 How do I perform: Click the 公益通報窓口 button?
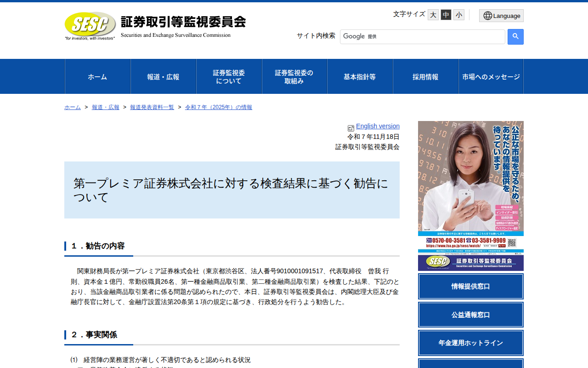tap(471, 315)
